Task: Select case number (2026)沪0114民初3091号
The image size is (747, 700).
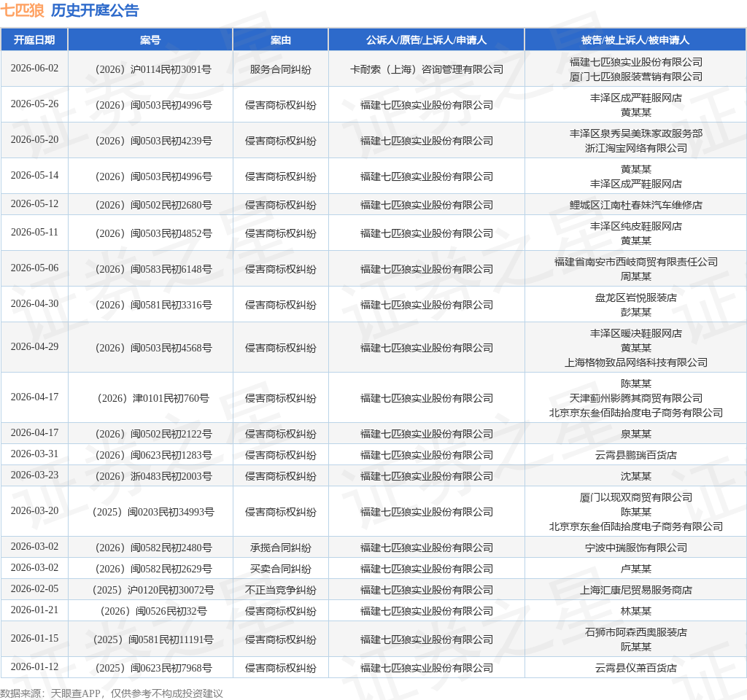Action: pos(153,69)
